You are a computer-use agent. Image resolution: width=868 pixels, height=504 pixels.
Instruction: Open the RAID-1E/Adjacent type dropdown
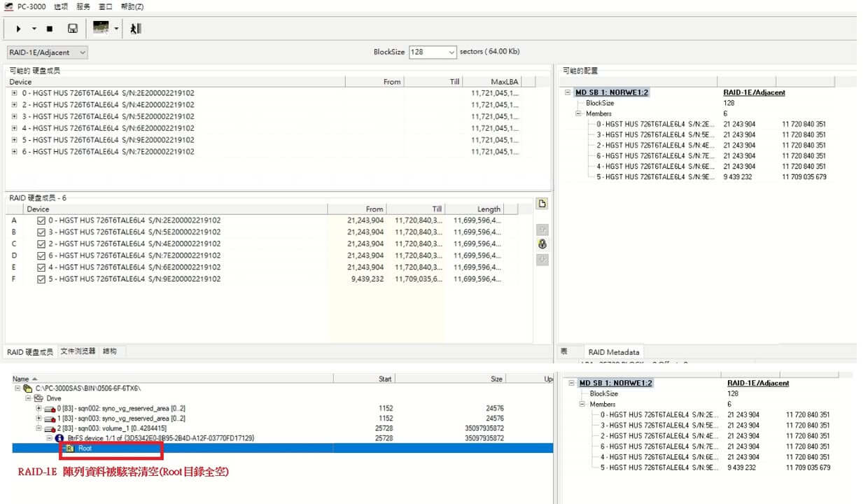(x=48, y=52)
